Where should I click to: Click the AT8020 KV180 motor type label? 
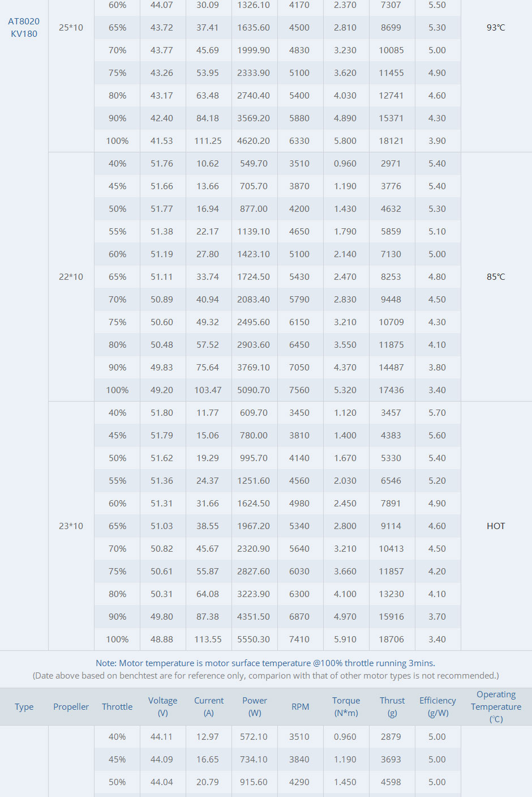(24, 27)
